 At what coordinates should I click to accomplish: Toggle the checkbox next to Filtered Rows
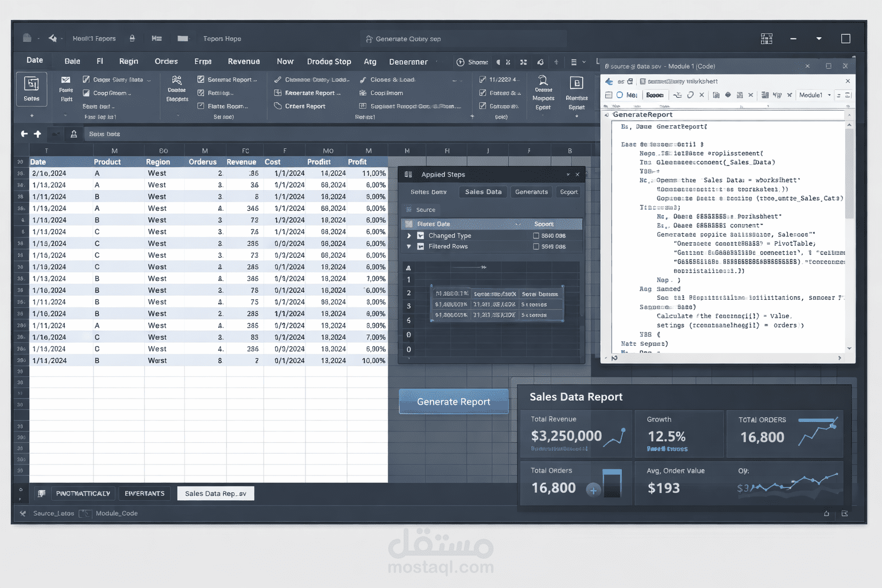(536, 246)
